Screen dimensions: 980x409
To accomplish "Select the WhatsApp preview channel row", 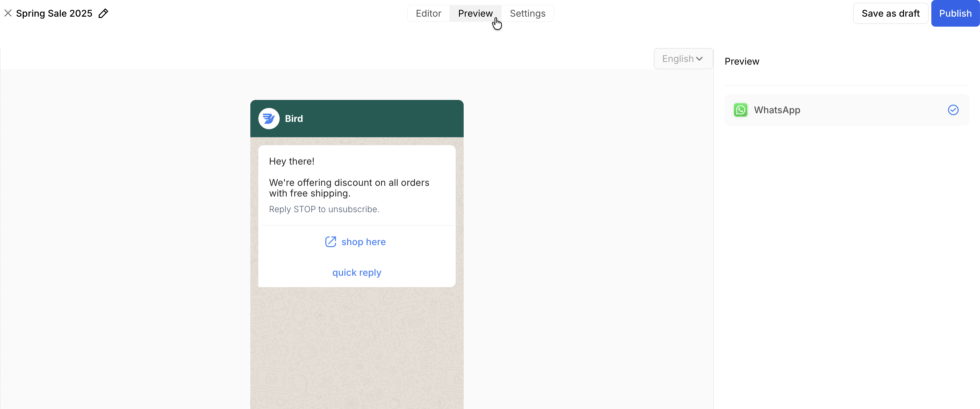I will 846,110.
